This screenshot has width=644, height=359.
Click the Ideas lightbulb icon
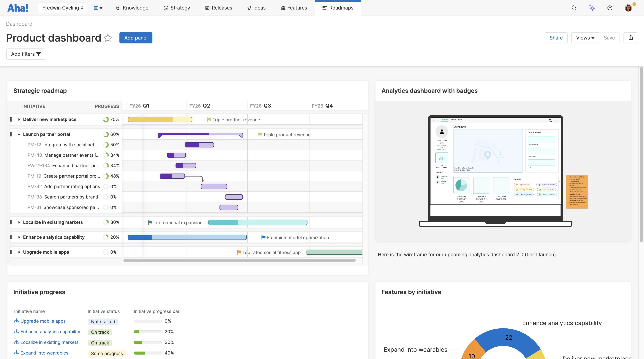tap(249, 8)
